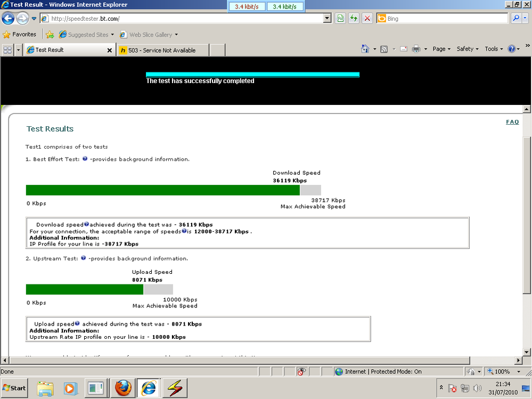Viewport: 532px width, 399px height.
Task: Click the Print icon in command bar
Action: [416, 49]
